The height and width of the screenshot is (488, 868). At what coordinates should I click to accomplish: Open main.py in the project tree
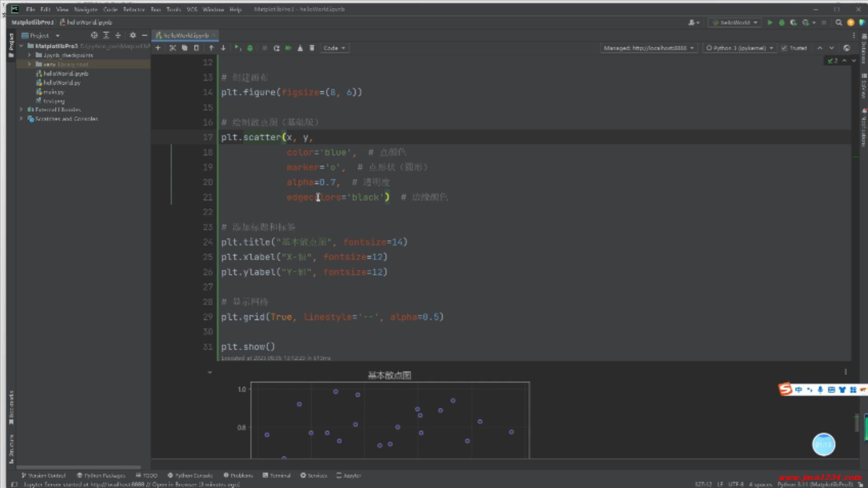[x=54, y=92]
